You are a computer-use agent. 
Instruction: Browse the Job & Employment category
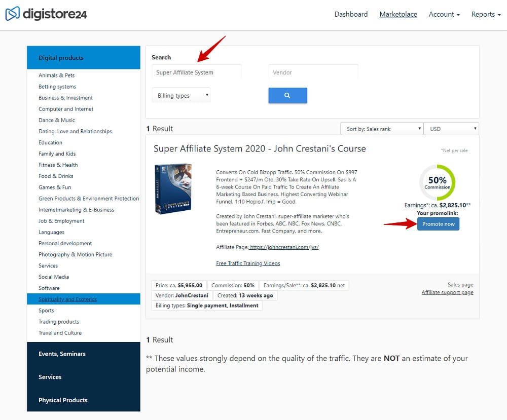coord(61,221)
